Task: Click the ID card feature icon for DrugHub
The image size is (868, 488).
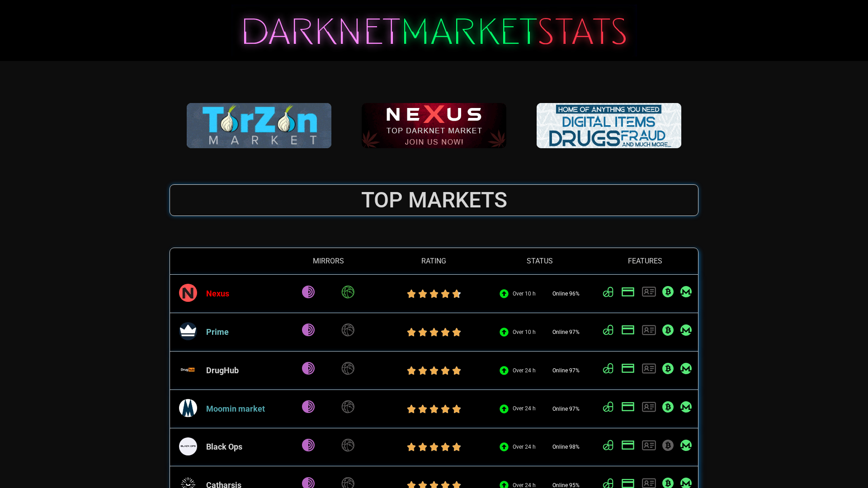Action: click(649, 368)
